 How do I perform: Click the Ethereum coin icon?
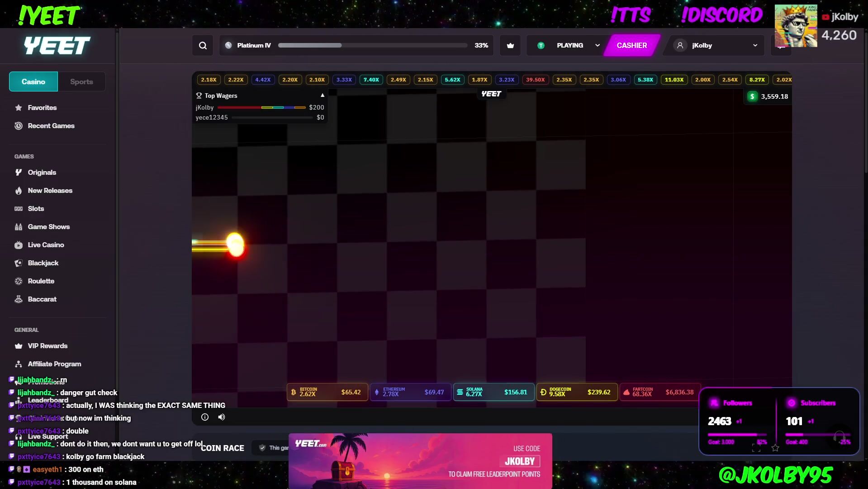377,392
